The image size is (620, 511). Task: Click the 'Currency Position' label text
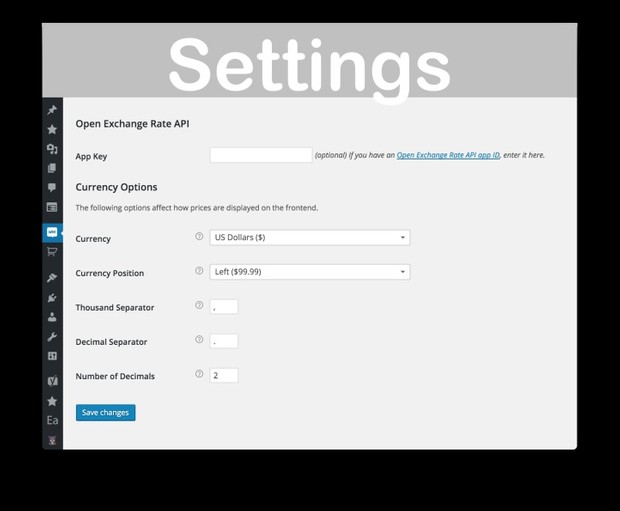pyautogui.click(x=110, y=273)
